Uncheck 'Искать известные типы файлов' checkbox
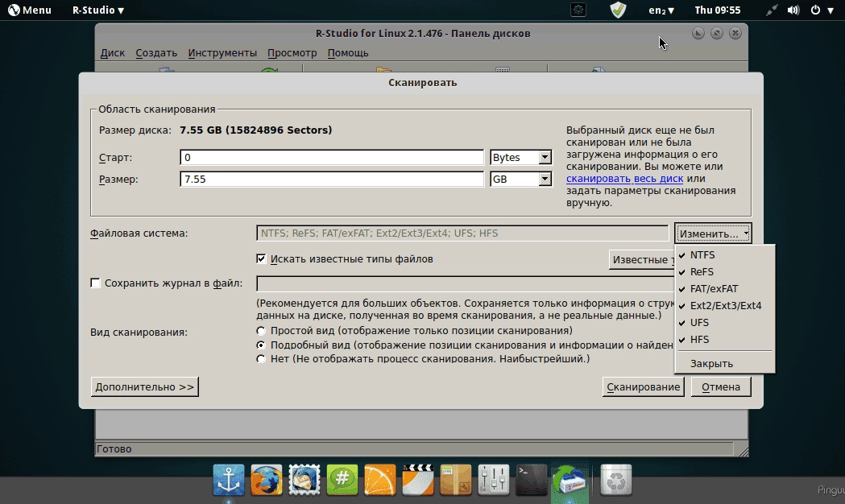This screenshot has height=504, width=845. pos(261,259)
